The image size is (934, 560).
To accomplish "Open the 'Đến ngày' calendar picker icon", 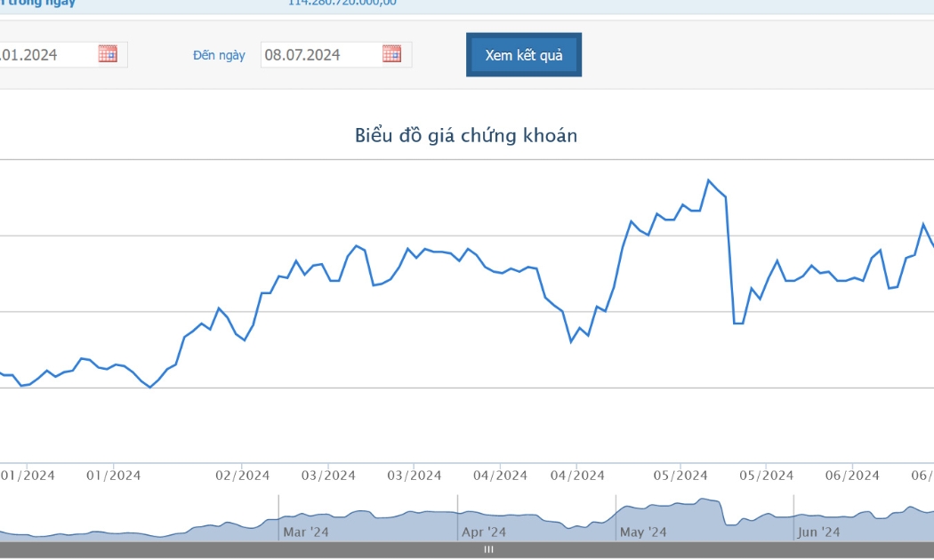I will tap(392, 53).
